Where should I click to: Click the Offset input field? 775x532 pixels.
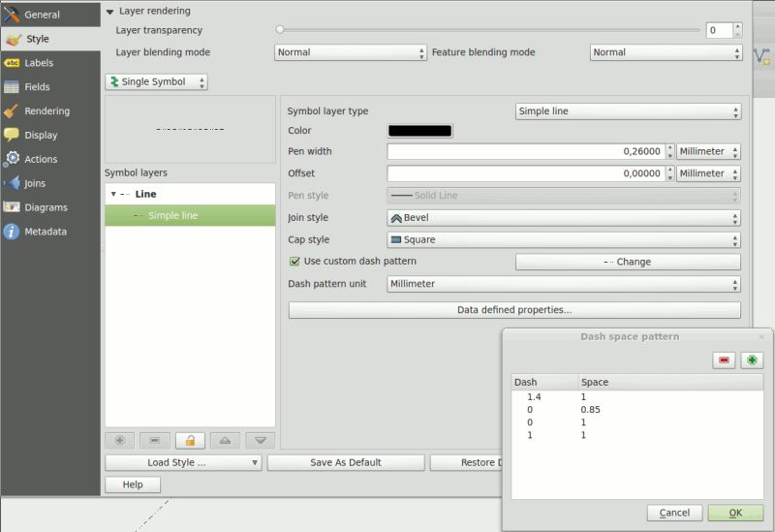[x=526, y=173]
